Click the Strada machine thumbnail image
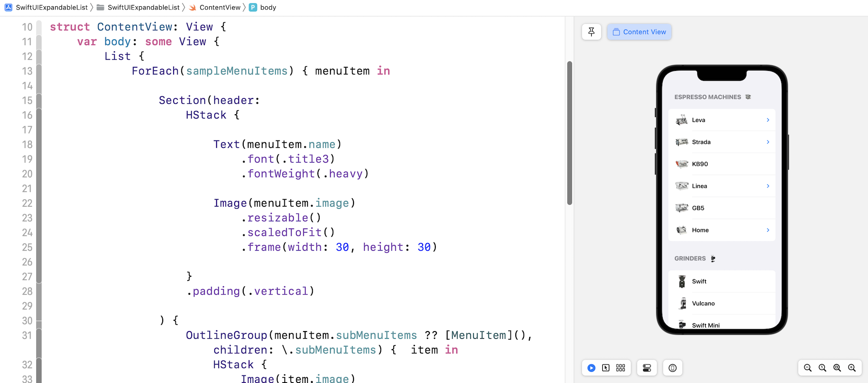Image resolution: width=868 pixels, height=383 pixels. point(682,142)
